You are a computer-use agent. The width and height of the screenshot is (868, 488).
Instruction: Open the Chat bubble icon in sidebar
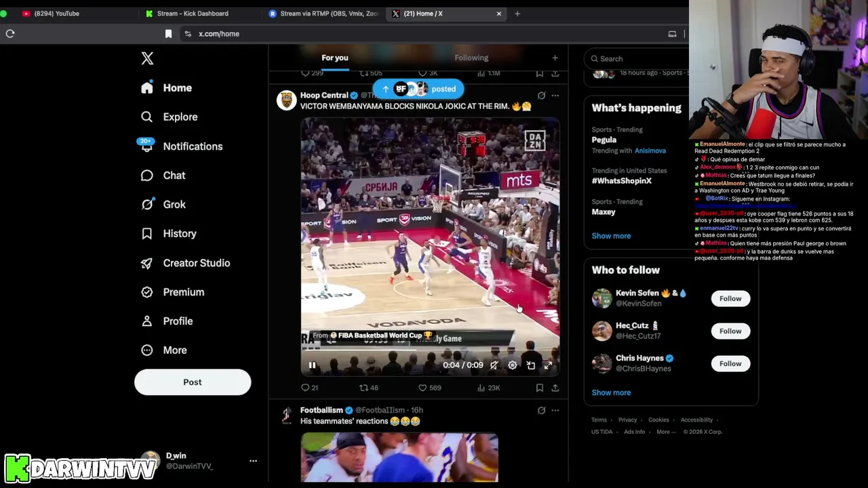pyautogui.click(x=146, y=175)
